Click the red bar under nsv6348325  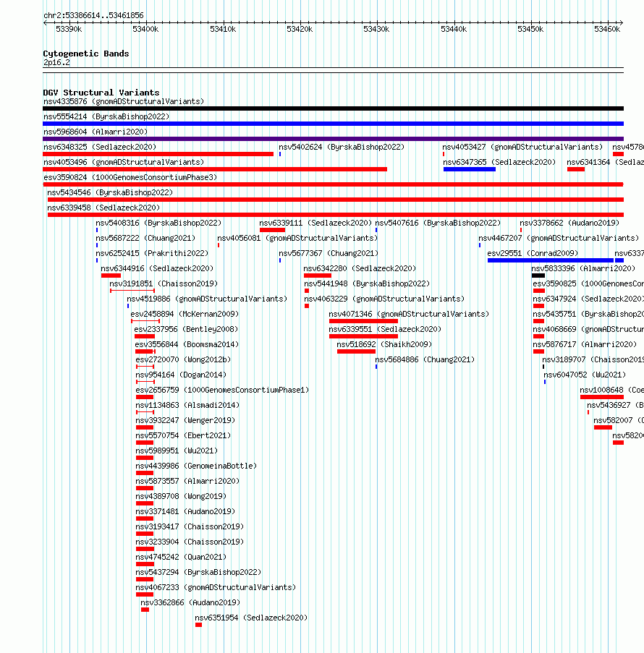point(158,154)
